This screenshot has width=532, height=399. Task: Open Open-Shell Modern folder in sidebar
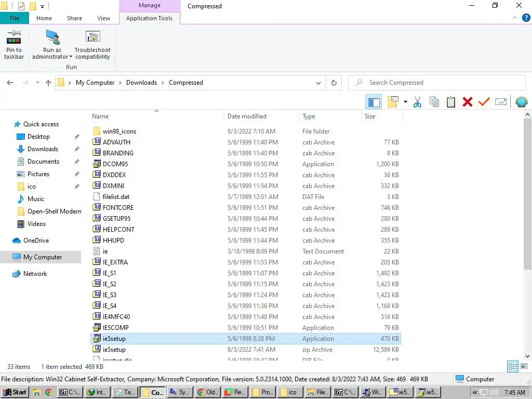[x=54, y=211]
